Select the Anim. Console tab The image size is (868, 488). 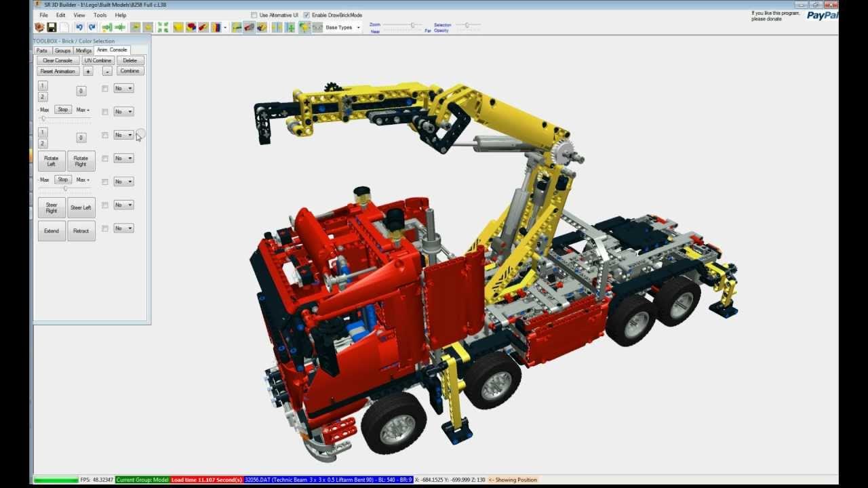pyautogui.click(x=112, y=49)
